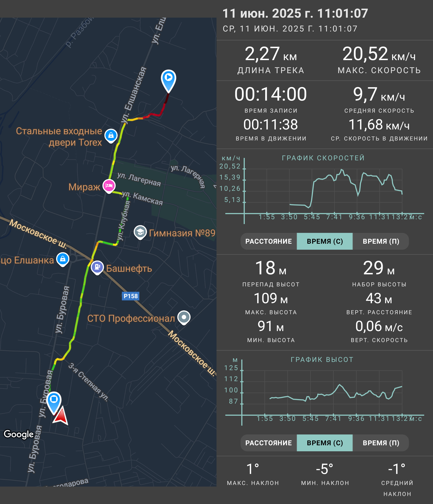Open the Елшанка shopping pin
Image resolution: width=433 pixels, height=504 pixels.
click(x=63, y=259)
